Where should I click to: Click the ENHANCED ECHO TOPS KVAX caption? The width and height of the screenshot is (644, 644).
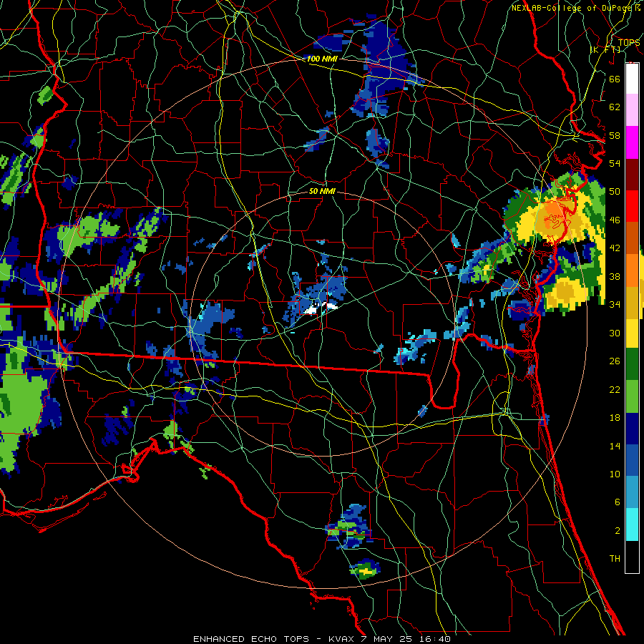322,639
